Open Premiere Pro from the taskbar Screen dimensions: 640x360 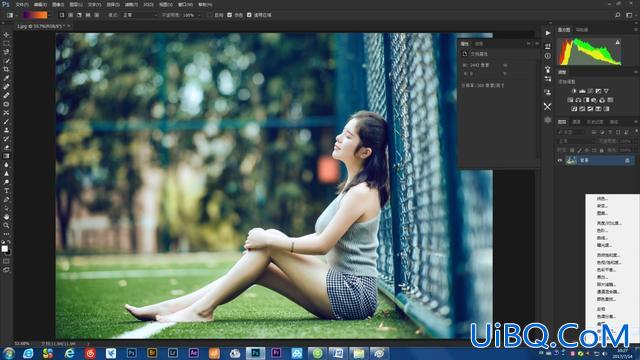click(276, 353)
